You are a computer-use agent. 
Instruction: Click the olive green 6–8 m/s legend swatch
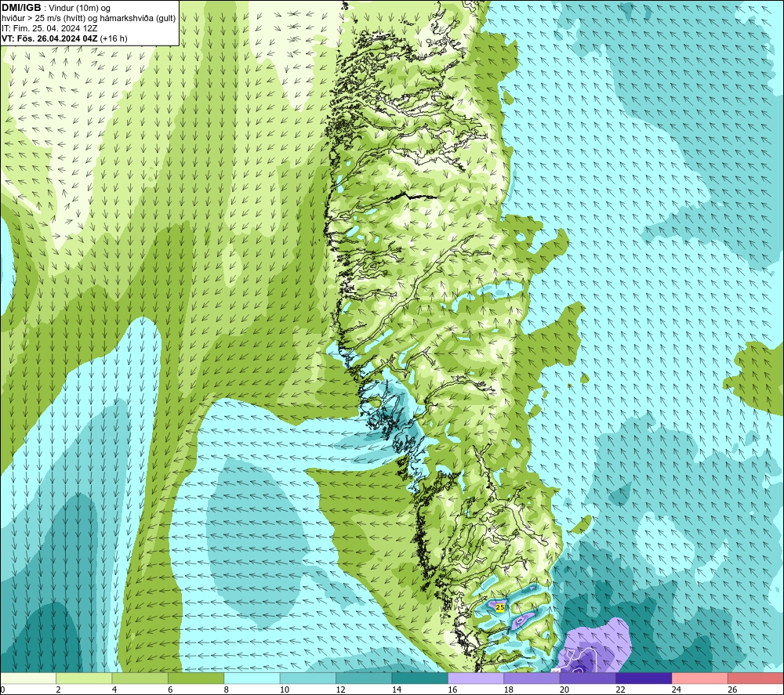[196, 679]
